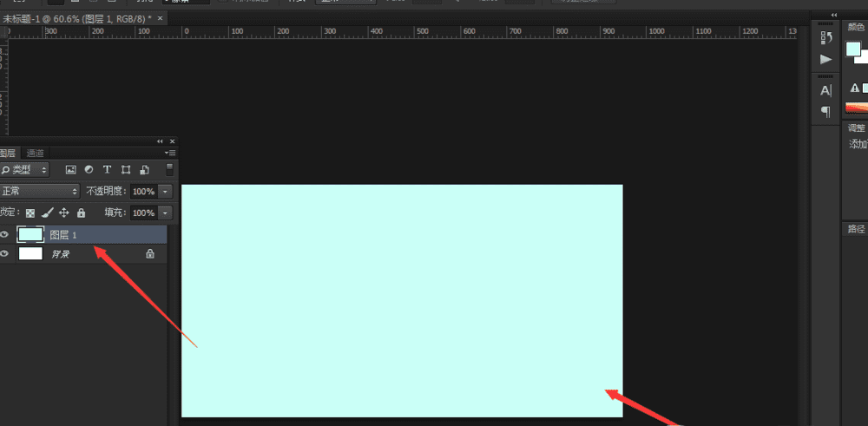Switch to the 通道 channels tab

36,154
